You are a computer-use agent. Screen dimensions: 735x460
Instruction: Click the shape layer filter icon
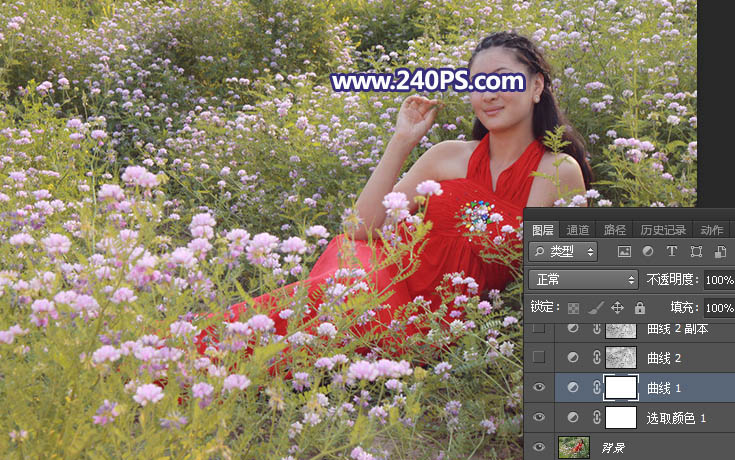696,252
